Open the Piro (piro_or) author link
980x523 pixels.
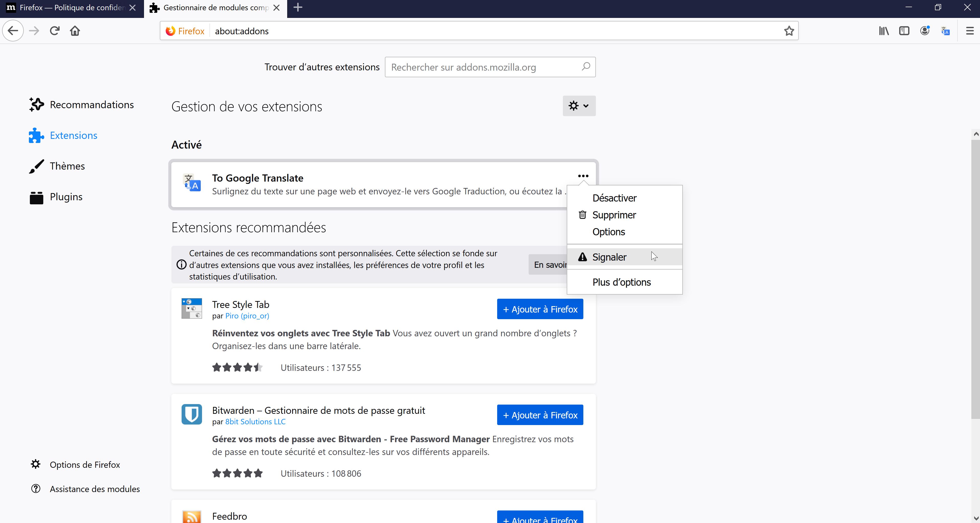pos(247,316)
